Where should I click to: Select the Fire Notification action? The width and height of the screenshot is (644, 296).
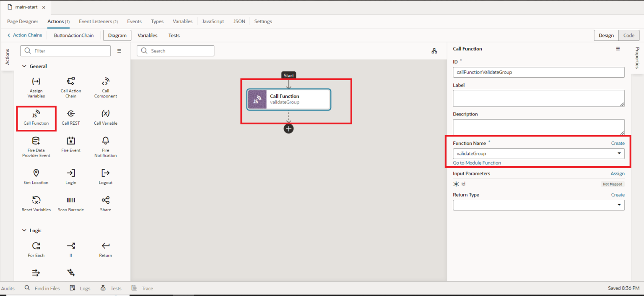(x=105, y=146)
